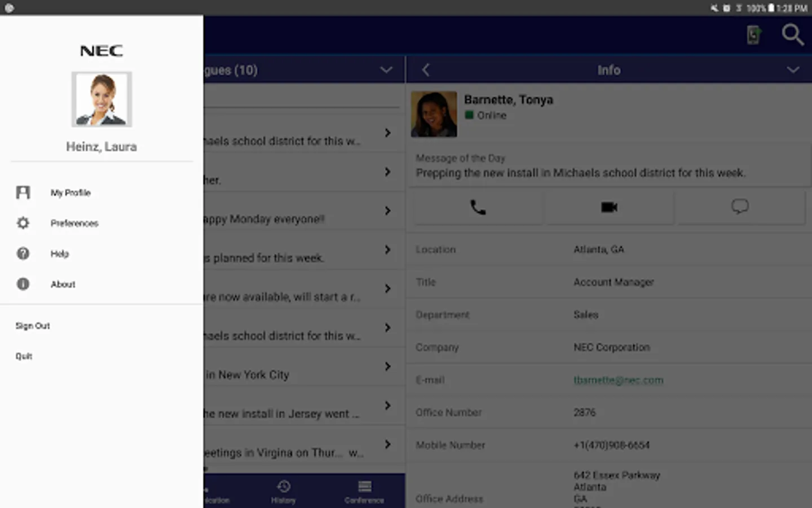Open the 'eetings in Virgina on Thur' row chevron
The image size is (812, 508).
point(387,444)
